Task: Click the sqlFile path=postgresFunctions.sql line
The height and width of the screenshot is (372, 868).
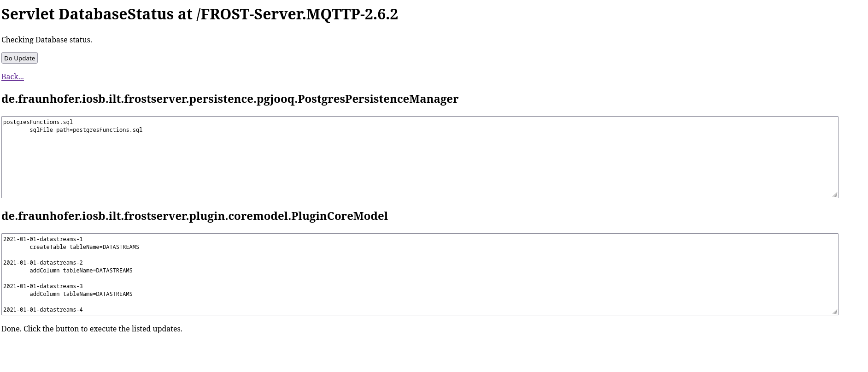Action: click(86, 130)
